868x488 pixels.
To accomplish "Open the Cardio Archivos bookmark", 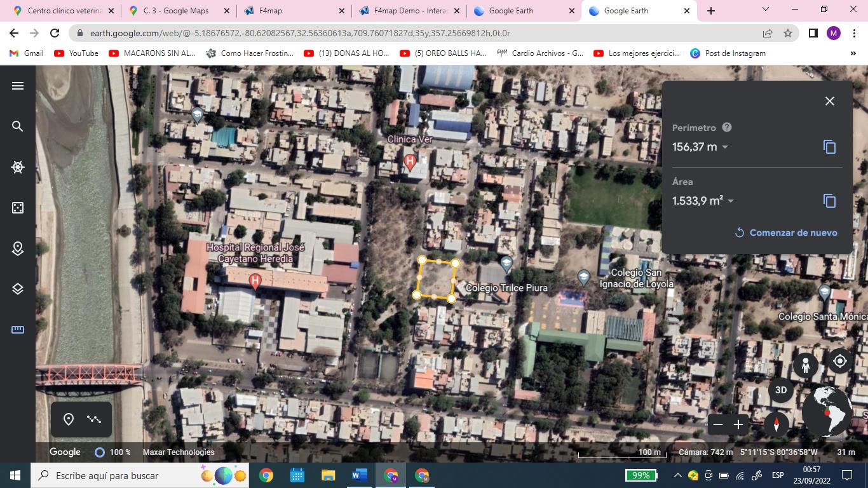I will [539, 53].
